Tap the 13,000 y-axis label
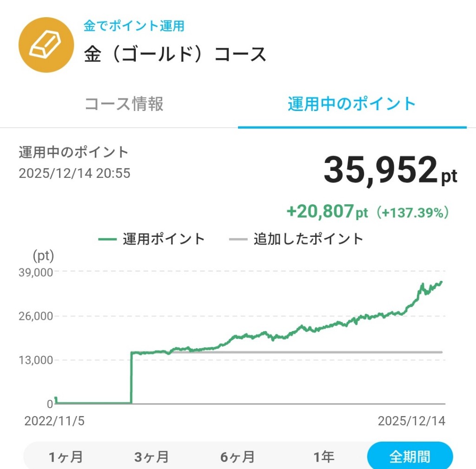476x469 pixels. tap(36, 360)
